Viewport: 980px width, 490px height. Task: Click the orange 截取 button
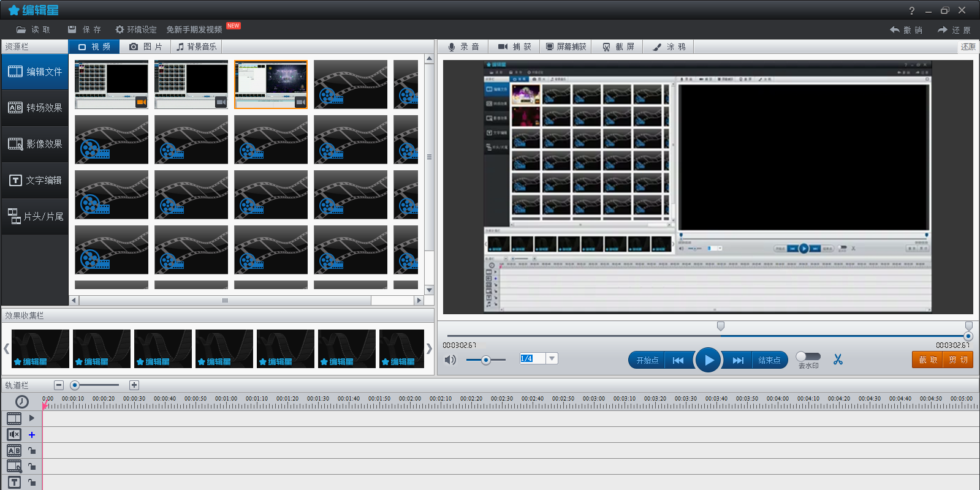click(927, 360)
